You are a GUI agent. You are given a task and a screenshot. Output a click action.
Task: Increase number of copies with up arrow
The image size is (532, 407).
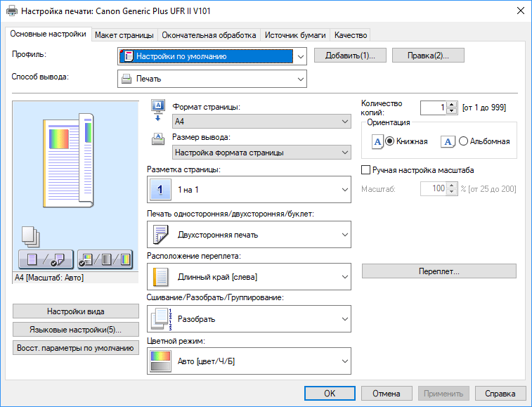pos(451,105)
